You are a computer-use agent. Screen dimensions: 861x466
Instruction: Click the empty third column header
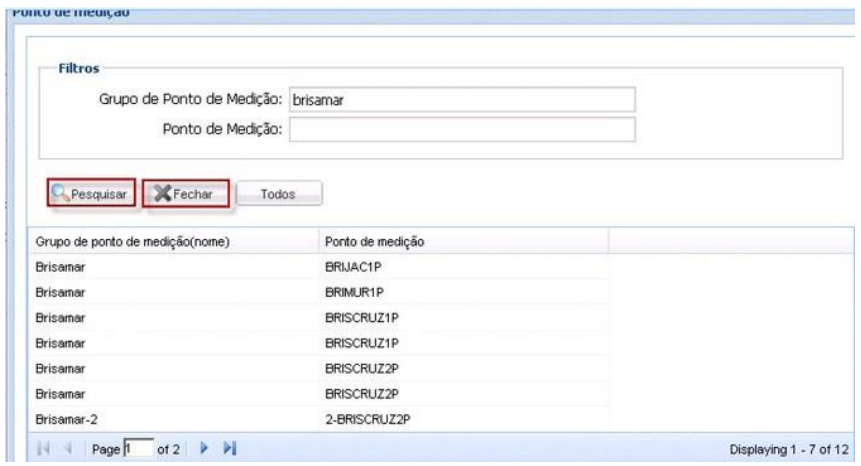pos(730,241)
